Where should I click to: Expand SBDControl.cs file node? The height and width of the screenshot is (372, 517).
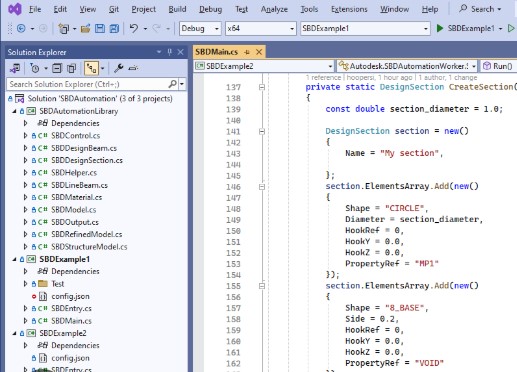tap(25, 136)
